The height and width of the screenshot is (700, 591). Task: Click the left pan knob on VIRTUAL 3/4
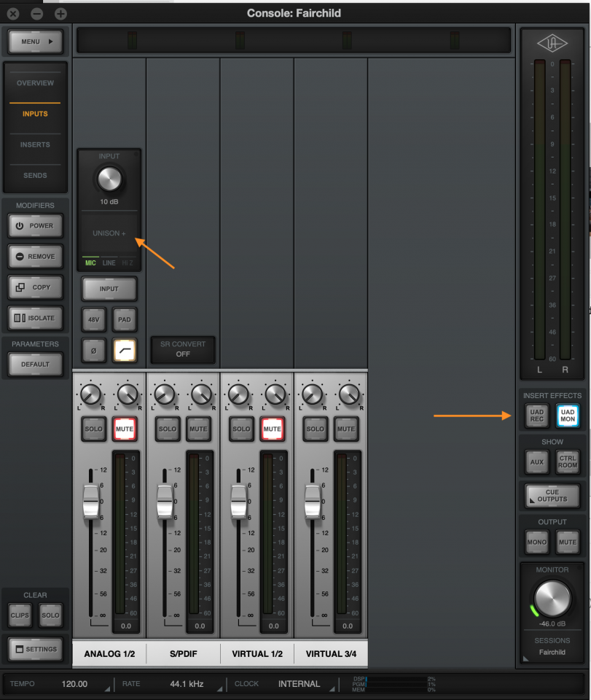click(x=312, y=394)
